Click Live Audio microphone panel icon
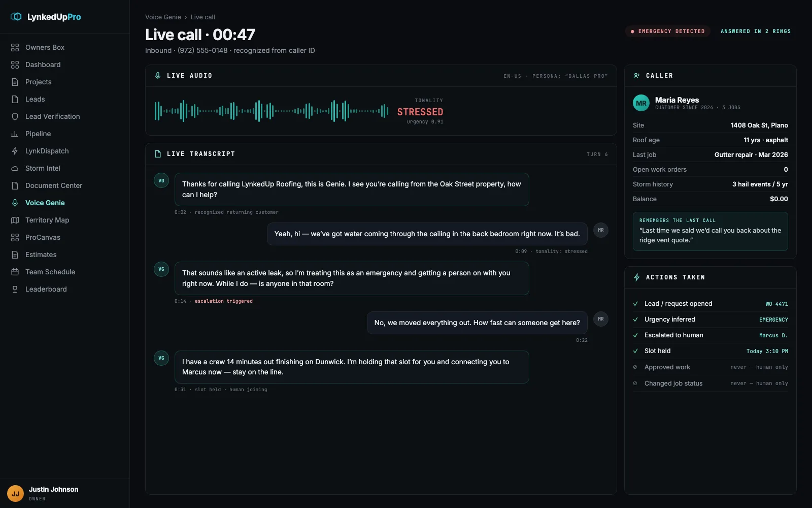This screenshot has width=812, height=508. click(x=157, y=76)
